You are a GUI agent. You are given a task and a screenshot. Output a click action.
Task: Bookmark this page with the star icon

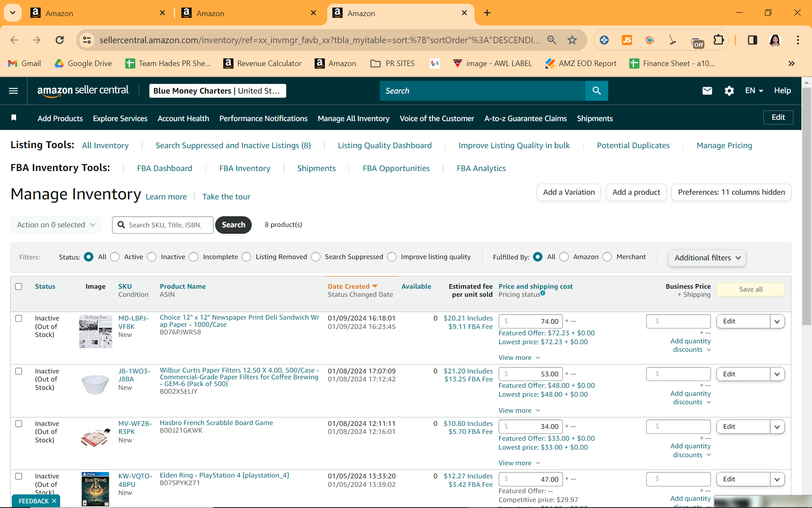point(572,40)
